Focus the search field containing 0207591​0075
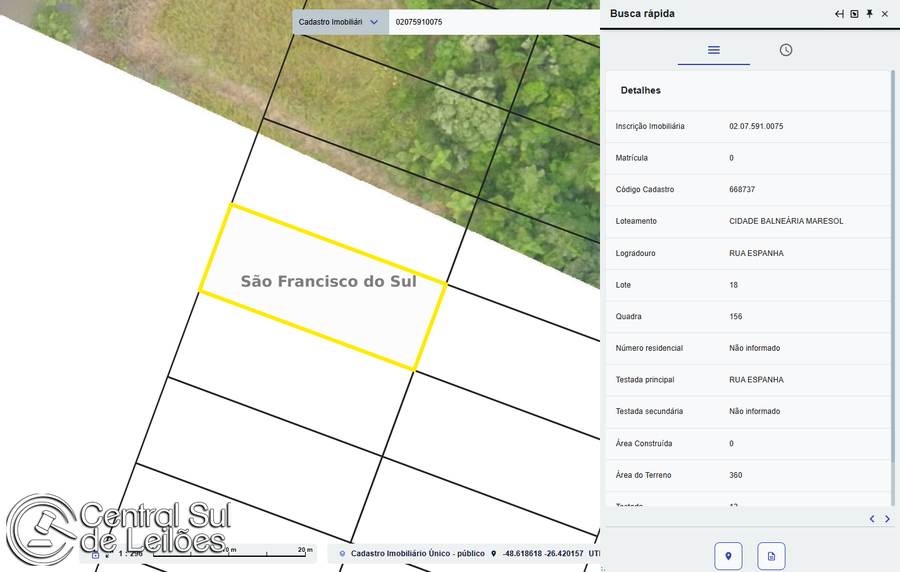 click(494, 22)
